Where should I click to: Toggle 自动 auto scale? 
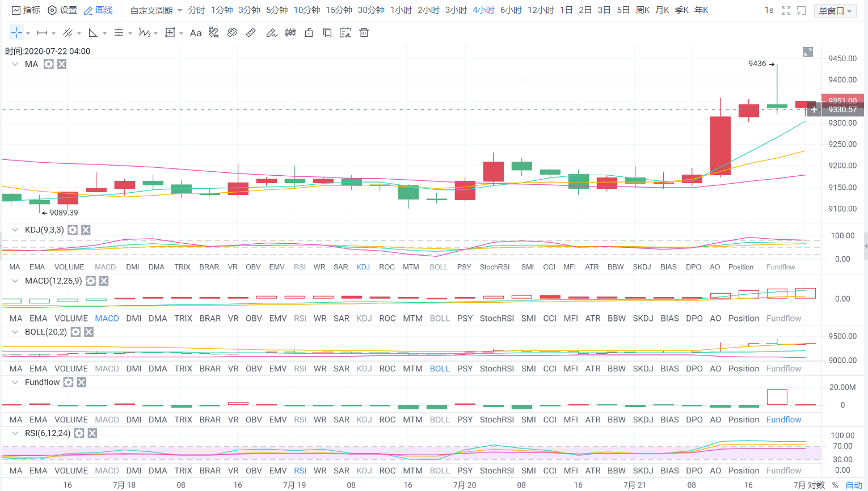[854, 485]
